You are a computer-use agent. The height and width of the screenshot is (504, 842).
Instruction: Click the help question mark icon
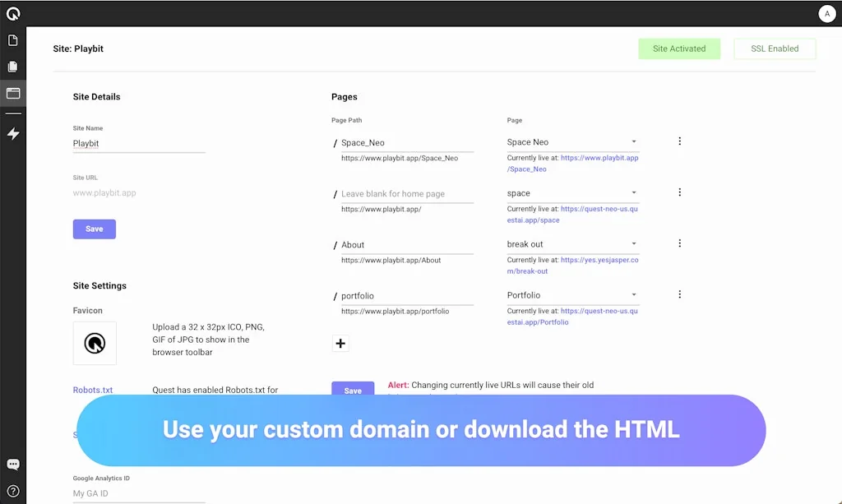coord(13,491)
